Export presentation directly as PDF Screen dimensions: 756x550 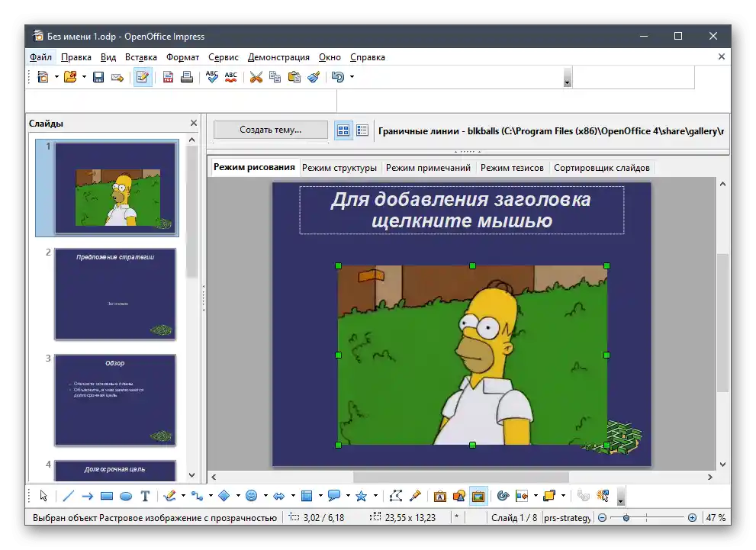[168, 77]
